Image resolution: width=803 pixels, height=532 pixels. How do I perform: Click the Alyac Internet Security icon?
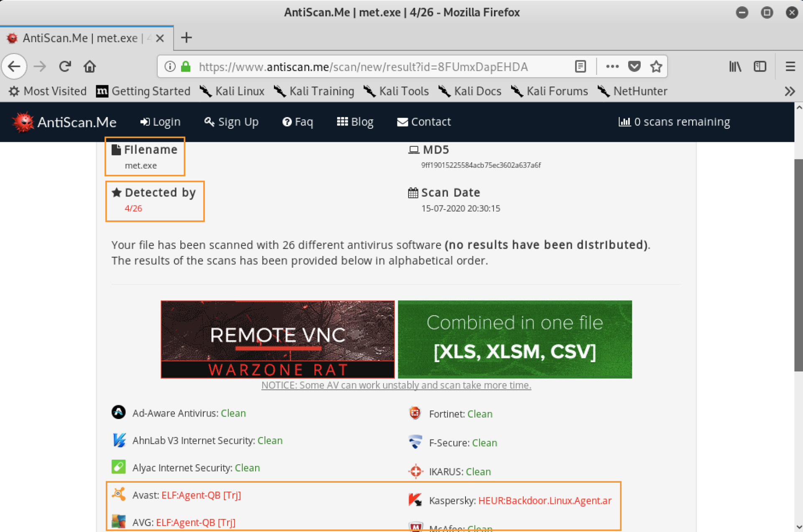(x=118, y=467)
